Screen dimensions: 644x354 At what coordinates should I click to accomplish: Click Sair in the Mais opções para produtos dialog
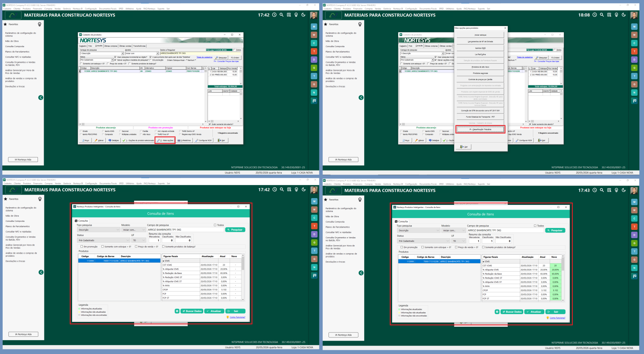[x=464, y=147]
